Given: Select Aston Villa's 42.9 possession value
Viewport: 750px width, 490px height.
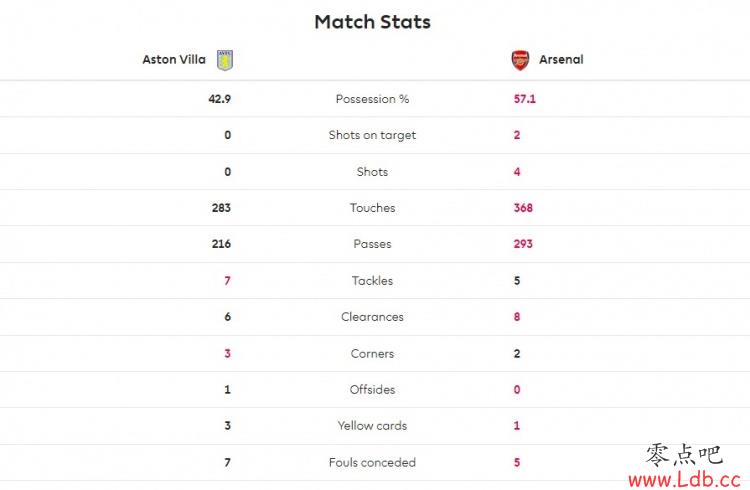Looking at the screenshot, I should pyautogui.click(x=220, y=99).
